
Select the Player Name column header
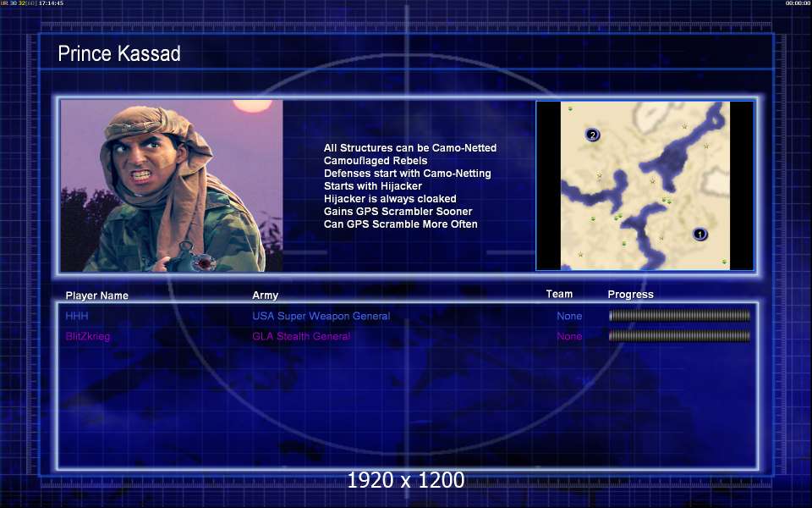(x=96, y=295)
